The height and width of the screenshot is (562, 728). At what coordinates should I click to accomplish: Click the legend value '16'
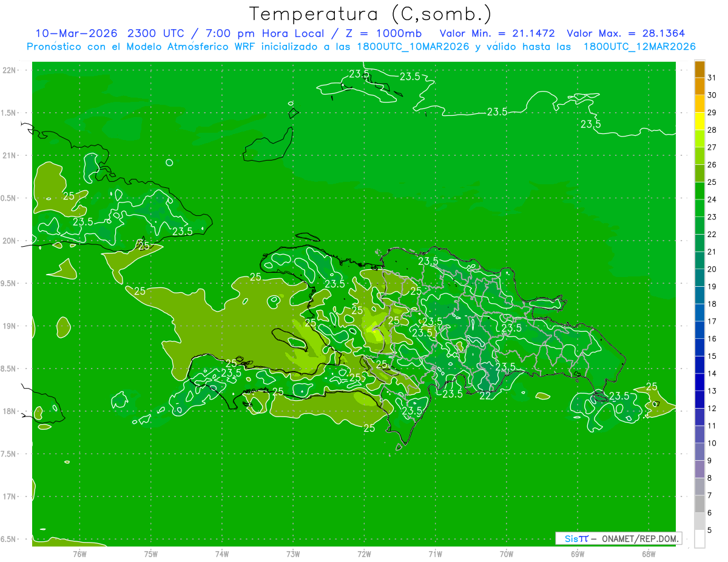pos(712,339)
